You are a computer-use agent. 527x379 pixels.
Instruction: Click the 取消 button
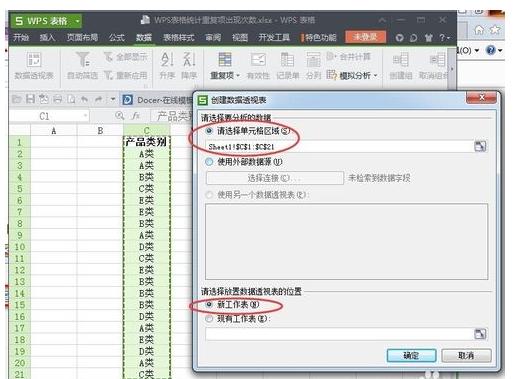(x=466, y=355)
